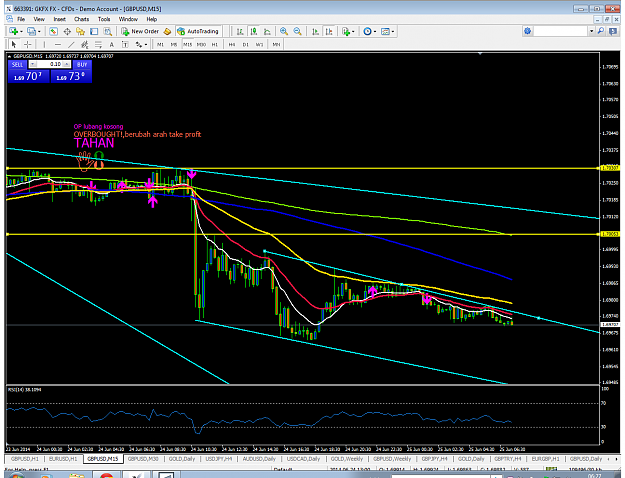Toggle chart auto scroll icon
This screenshot has height=478, width=625.
coord(315,31)
